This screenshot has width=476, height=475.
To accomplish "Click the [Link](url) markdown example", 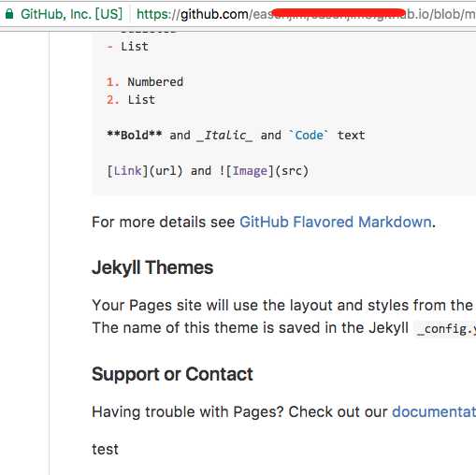I will point(145,171).
